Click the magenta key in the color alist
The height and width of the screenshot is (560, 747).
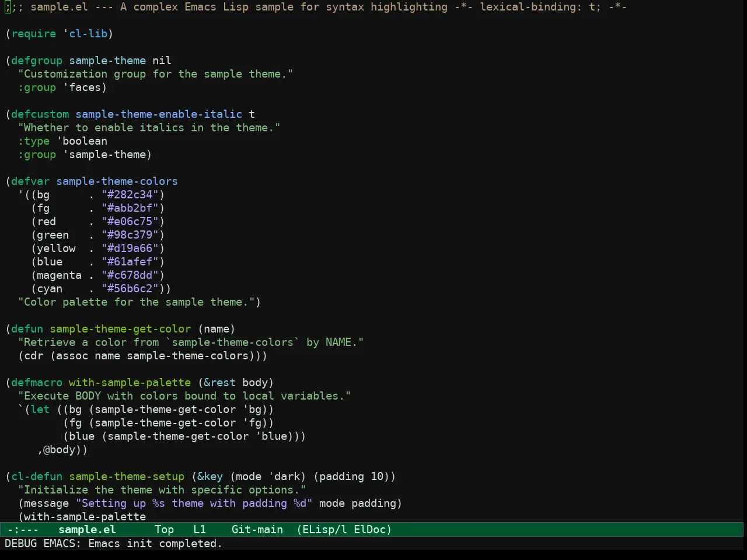pyautogui.click(x=59, y=275)
